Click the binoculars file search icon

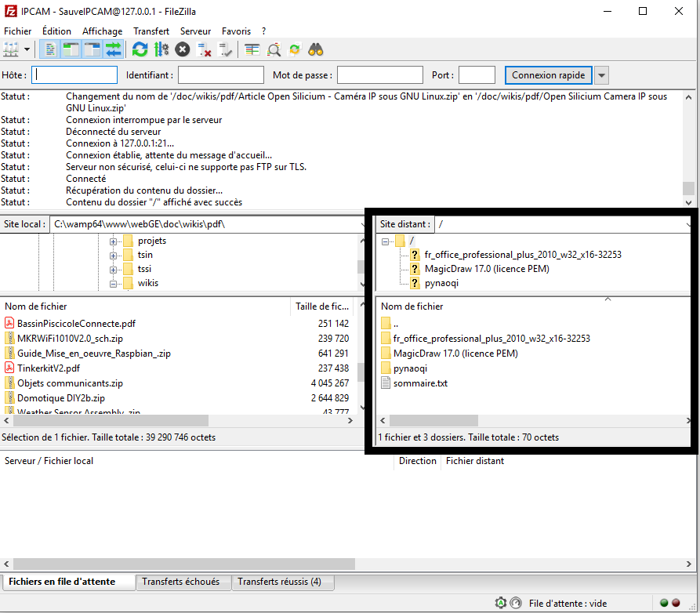point(316,49)
